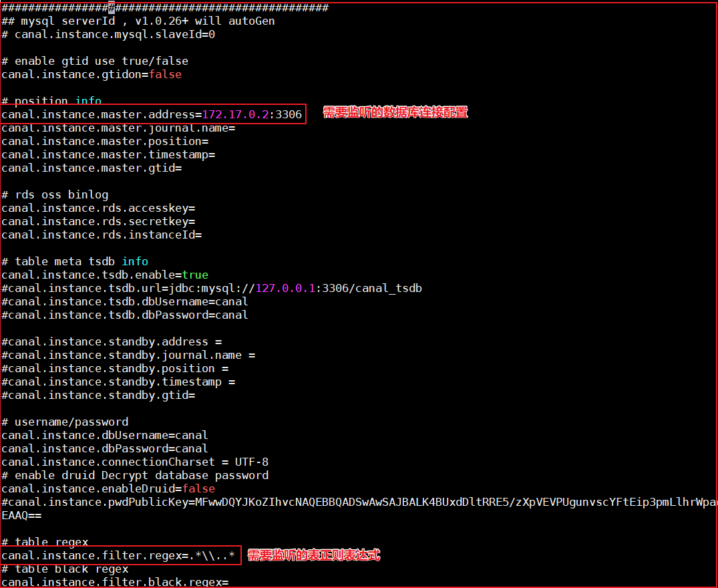
Task: Click the 'canal.instance.master.timestamp=' line
Action: click(x=108, y=155)
